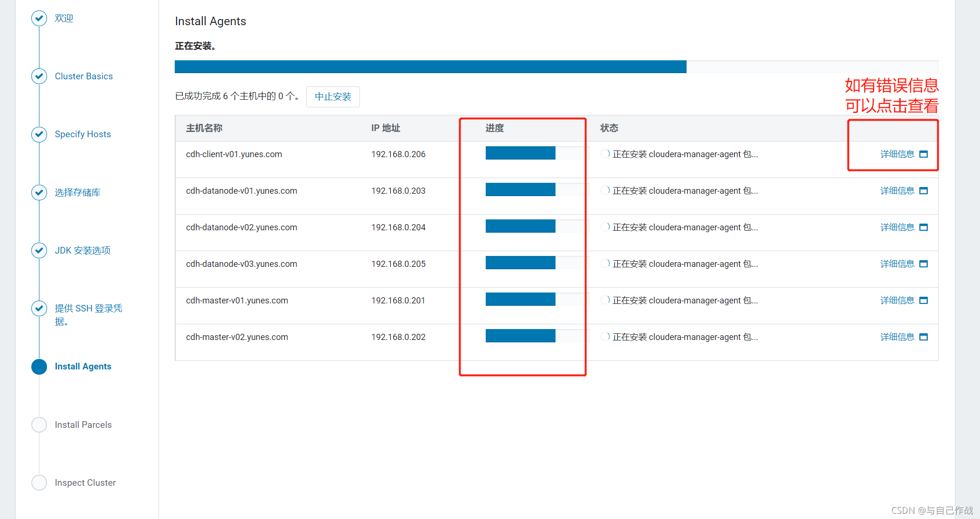Click the 中止安装 abort button
This screenshot has width=980, height=519.
333,97
